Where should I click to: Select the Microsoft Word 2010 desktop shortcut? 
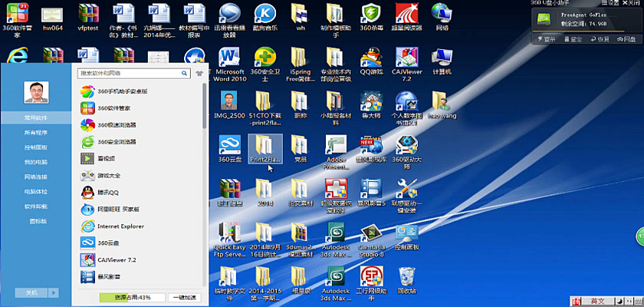click(x=229, y=64)
